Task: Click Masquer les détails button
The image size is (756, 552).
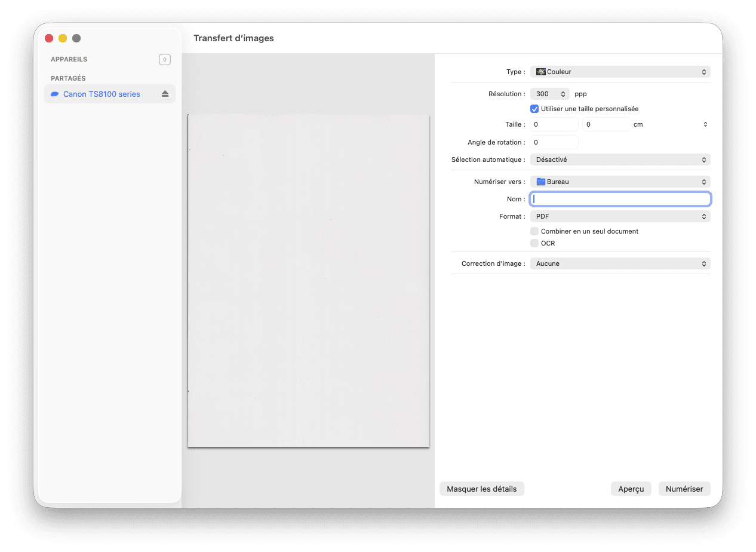Action: tap(481, 489)
